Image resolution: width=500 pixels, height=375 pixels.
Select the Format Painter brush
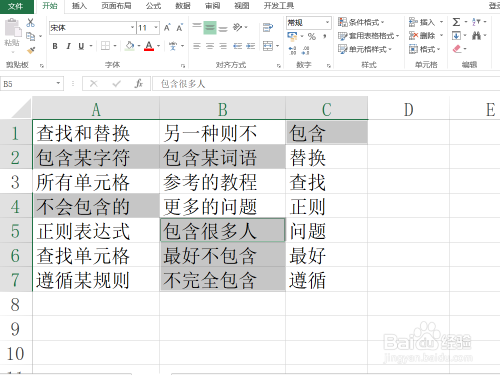(x=31, y=50)
